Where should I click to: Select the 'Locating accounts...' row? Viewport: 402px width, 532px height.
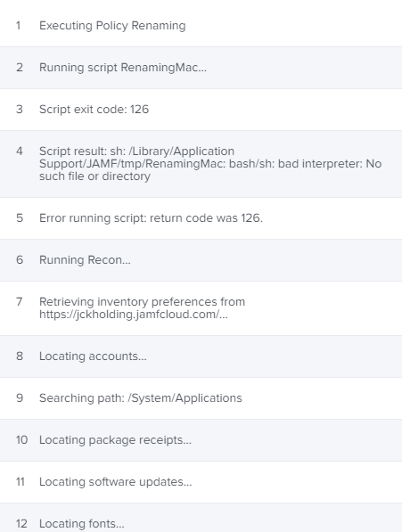[x=93, y=356]
